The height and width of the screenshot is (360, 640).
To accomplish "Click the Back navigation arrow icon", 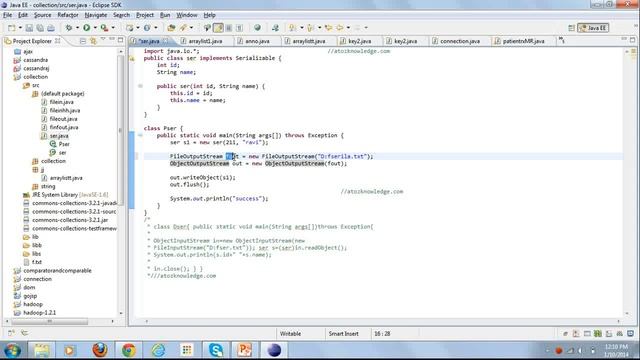I will pyautogui.click(x=340, y=28).
